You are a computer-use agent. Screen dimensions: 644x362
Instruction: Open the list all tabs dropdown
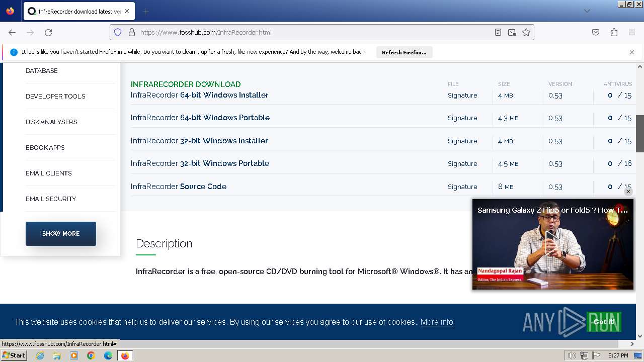click(x=587, y=11)
